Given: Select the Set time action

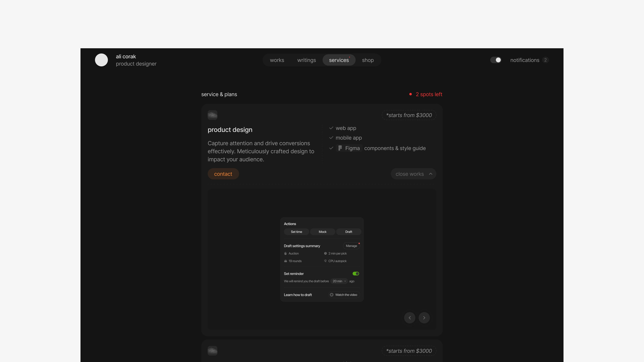Looking at the screenshot, I should point(296,232).
